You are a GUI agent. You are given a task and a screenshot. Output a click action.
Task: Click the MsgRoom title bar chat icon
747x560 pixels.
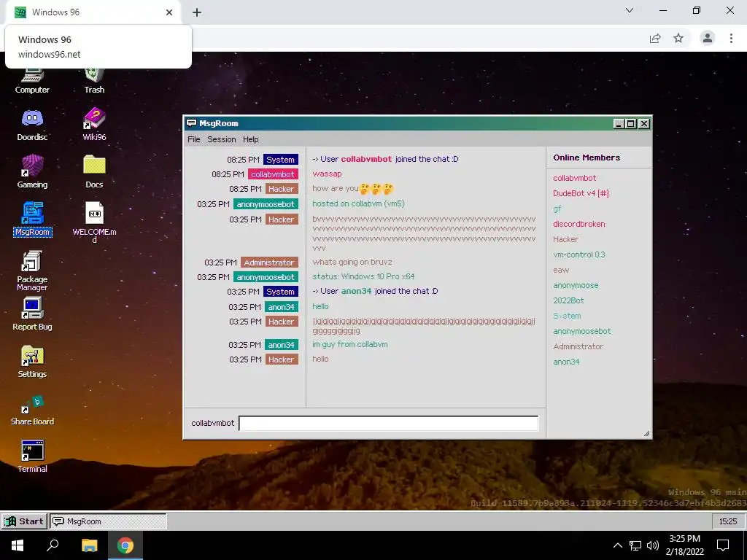[192, 123]
